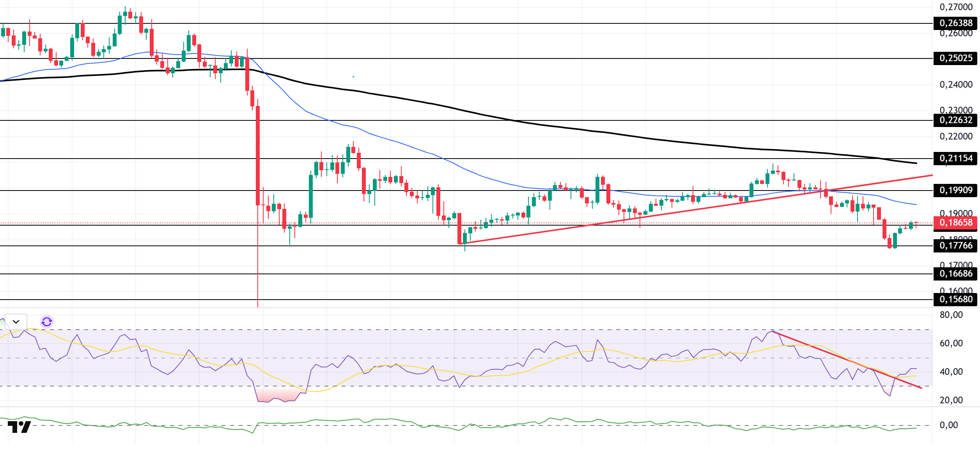
Task: Click the 0,21154 price level label
Action: [955, 159]
